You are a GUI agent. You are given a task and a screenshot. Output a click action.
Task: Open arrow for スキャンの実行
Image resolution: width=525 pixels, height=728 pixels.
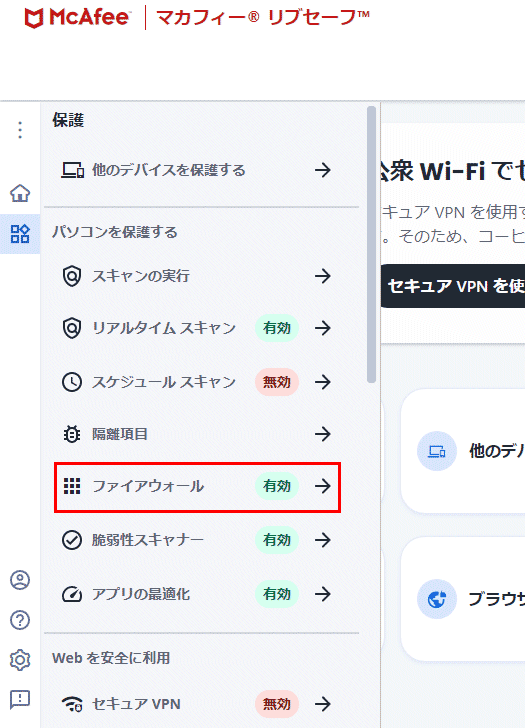pos(323,276)
